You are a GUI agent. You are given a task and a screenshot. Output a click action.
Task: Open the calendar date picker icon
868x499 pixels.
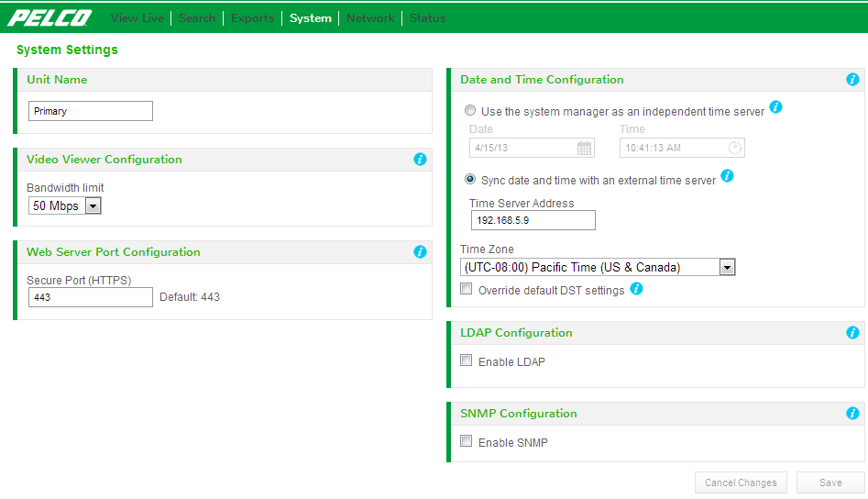(x=584, y=148)
